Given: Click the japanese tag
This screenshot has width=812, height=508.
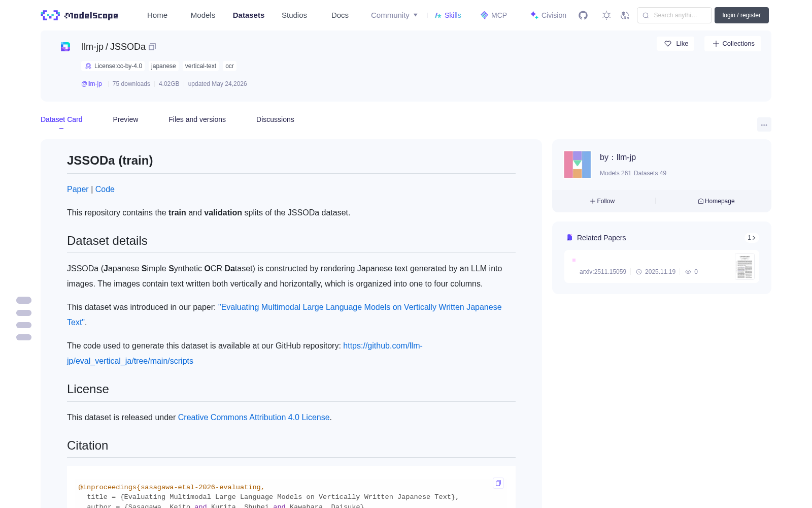Looking at the screenshot, I should [x=163, y=66].
